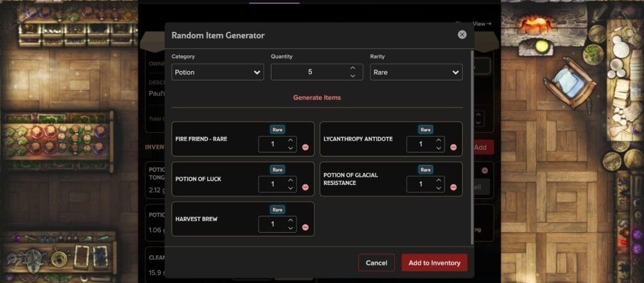Remove Potion of Glacial Resistance from the list
The image size is (644, 283).
pos(453,187)
